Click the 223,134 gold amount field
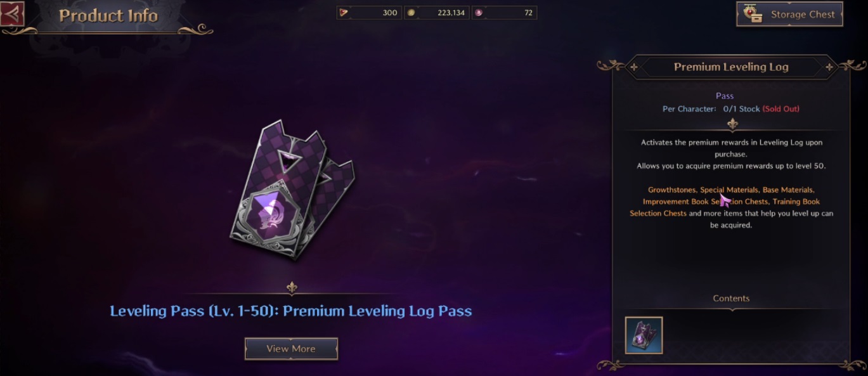Viewport: 868px width, 376px height. tap(436, 13)
